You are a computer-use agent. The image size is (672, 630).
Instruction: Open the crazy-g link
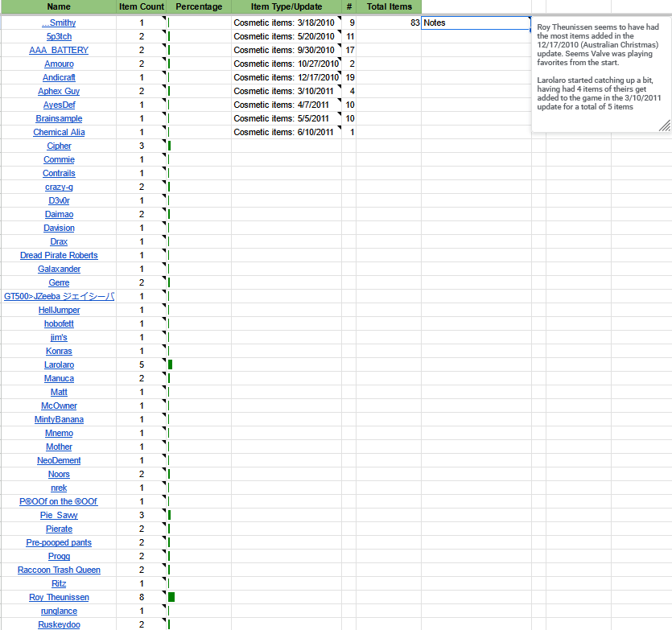point(59,187)
